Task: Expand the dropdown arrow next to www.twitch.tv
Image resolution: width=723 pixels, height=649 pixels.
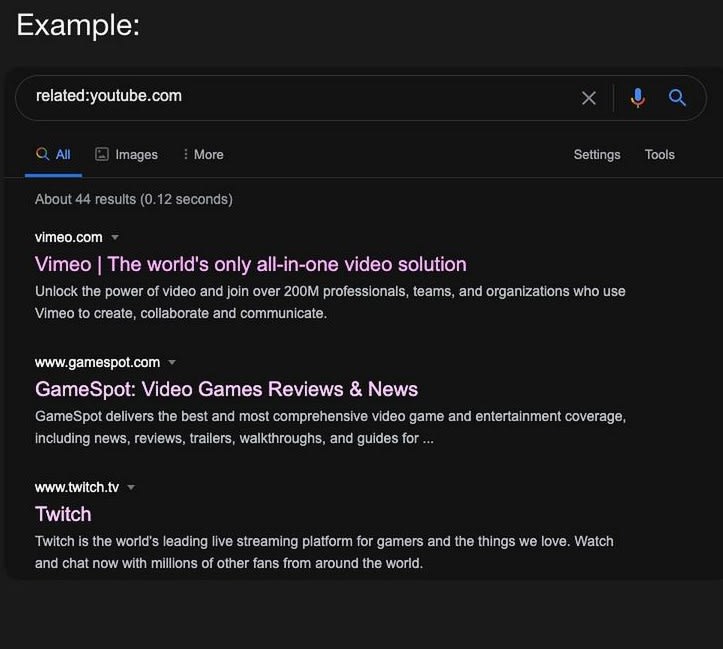Action: 131,487
